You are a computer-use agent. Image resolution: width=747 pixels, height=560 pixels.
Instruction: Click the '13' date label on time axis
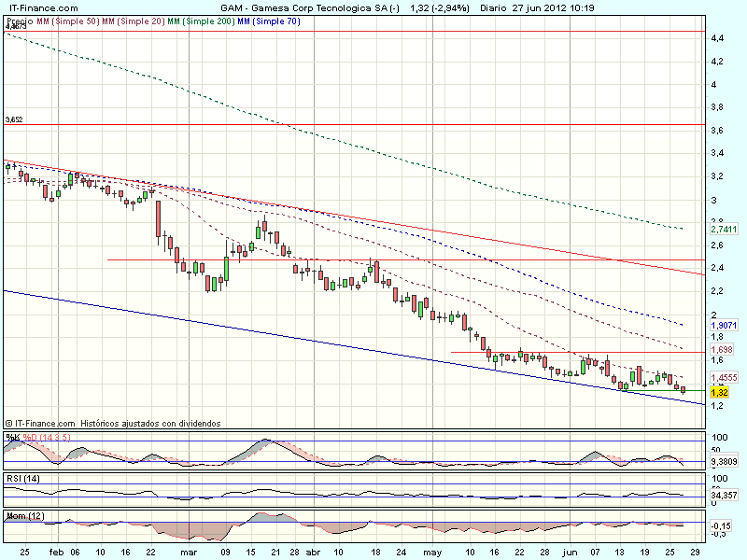point(620,553)
